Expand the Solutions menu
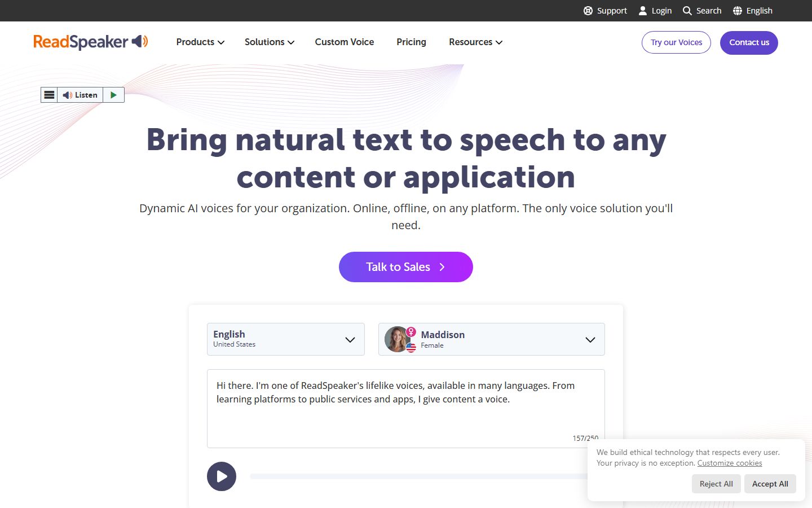Image resolution: width=812 pixels, height=508 pixels. point(270,42)
